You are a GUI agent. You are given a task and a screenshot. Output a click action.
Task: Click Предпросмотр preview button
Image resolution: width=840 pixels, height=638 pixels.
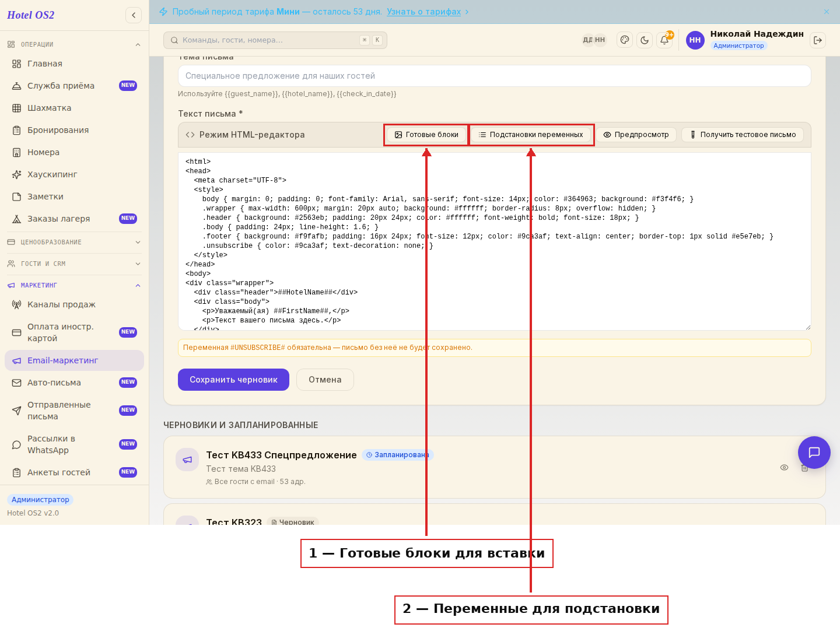pyautogui.click(x=636, y=135)
